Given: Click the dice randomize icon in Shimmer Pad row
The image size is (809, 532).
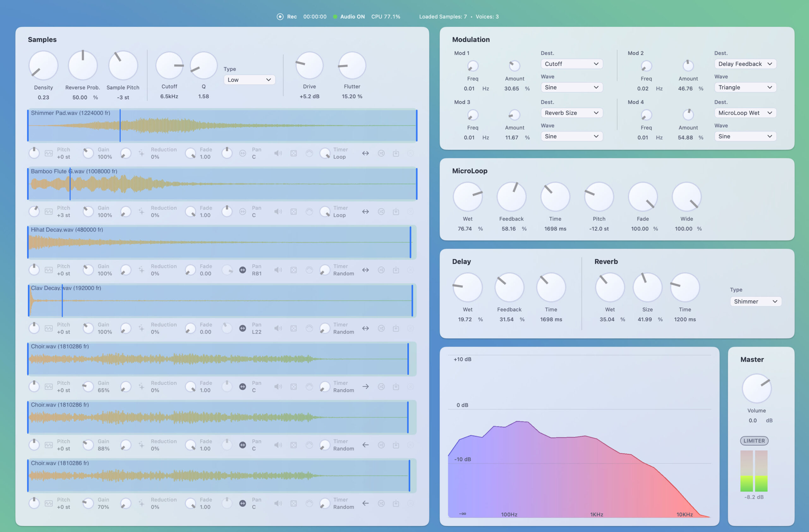Looking at the screenshot, I should tap(294, 153).
